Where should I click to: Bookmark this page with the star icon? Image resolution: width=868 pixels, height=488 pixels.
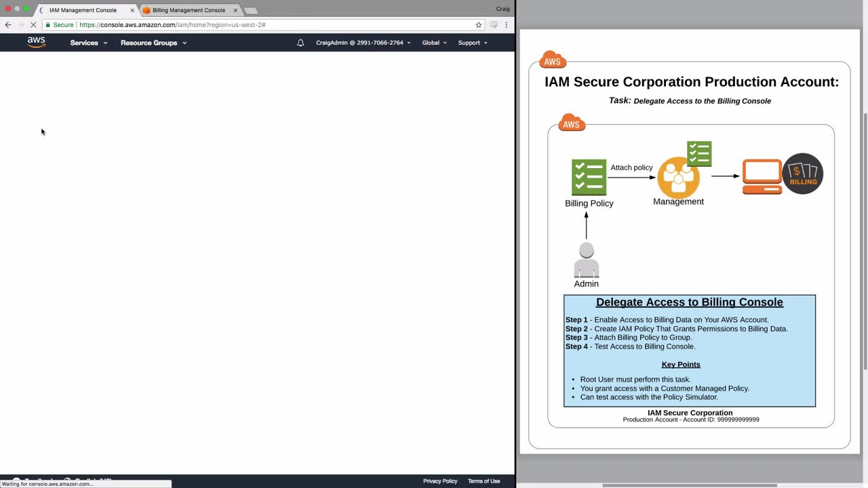[x=479, y=25]
